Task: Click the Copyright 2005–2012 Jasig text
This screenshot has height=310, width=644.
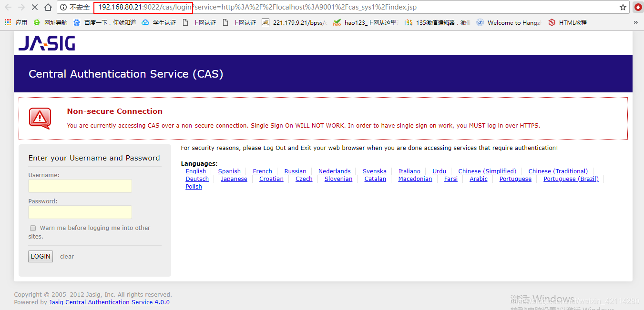Action: [x=93, y=295]
